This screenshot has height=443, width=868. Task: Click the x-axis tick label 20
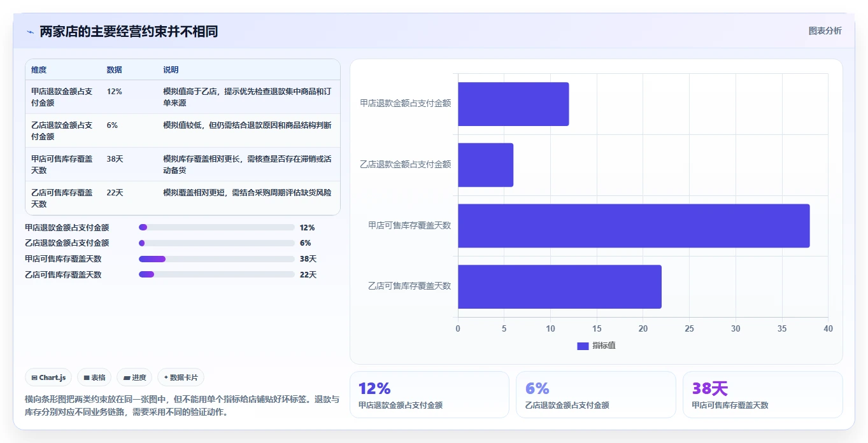(x=643, y=328)
